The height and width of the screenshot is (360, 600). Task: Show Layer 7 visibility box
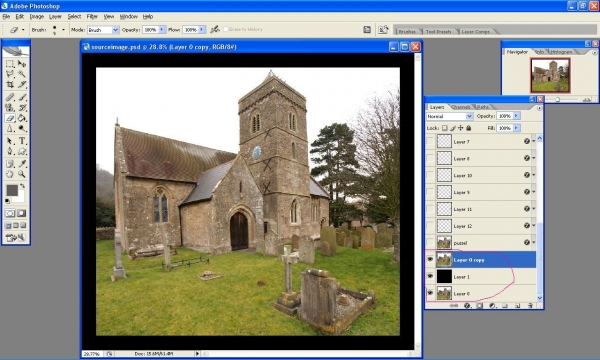point(430,142)
